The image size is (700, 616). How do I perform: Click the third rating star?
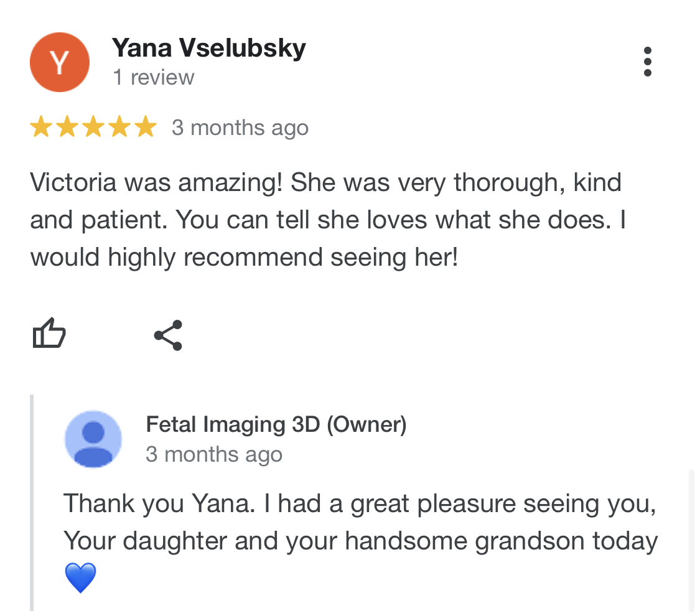pyautogui.click(x=93, y=127)
